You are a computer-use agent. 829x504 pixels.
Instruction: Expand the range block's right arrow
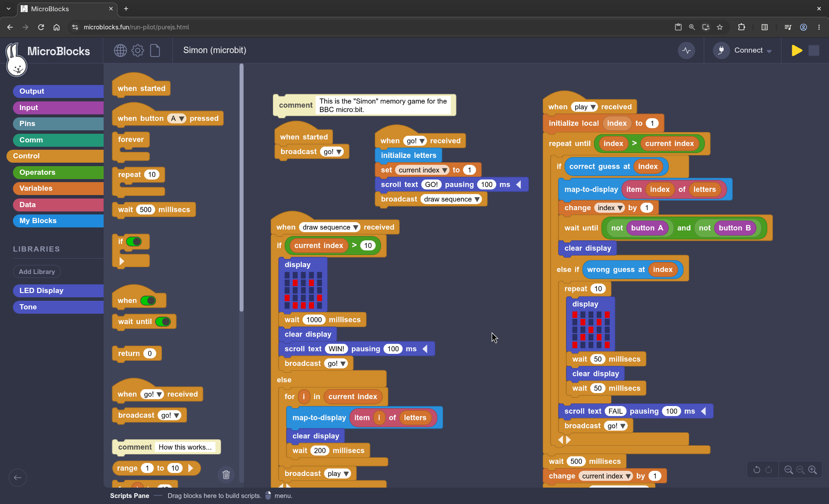[190, 468]
